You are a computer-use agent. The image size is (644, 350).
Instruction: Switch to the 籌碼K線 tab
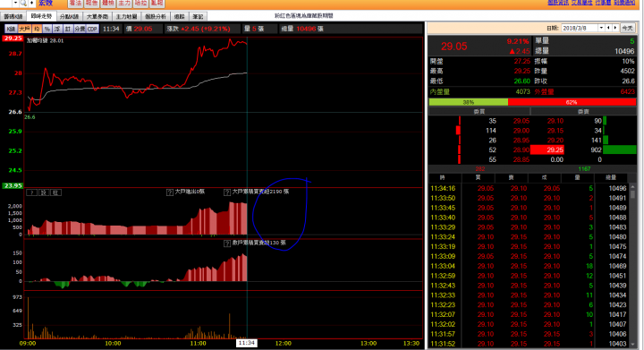[x=13, y=16]
